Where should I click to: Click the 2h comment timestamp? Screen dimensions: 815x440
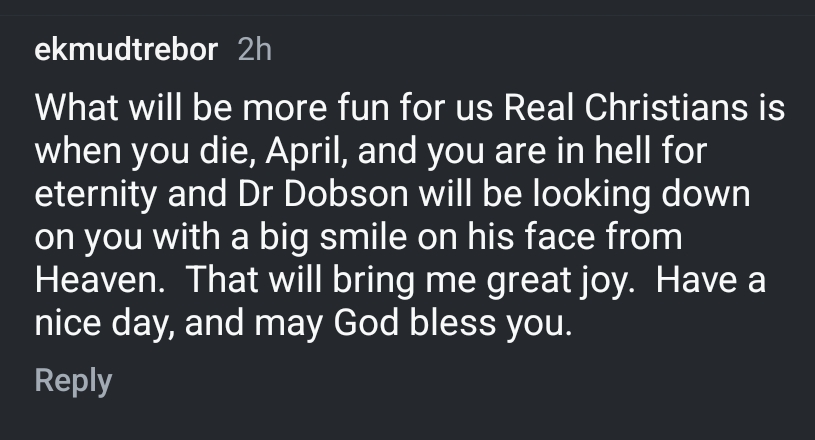255,51
